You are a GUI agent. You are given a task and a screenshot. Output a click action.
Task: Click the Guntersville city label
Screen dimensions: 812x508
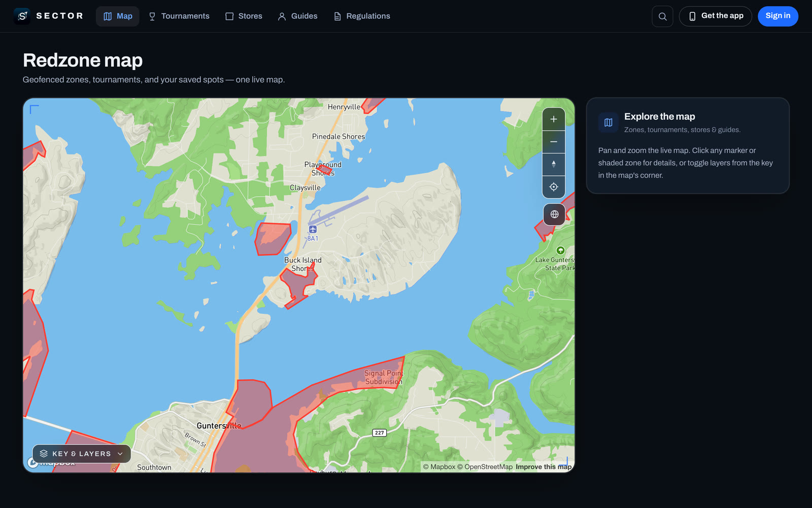point(219,426)
